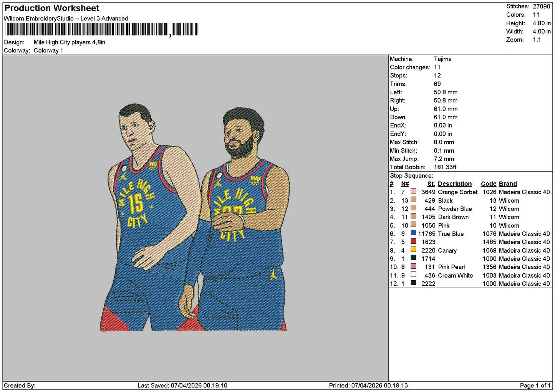Screen dimensions: 555x392
Task: Click the 'Colorway 1' value
Action: 48,50
